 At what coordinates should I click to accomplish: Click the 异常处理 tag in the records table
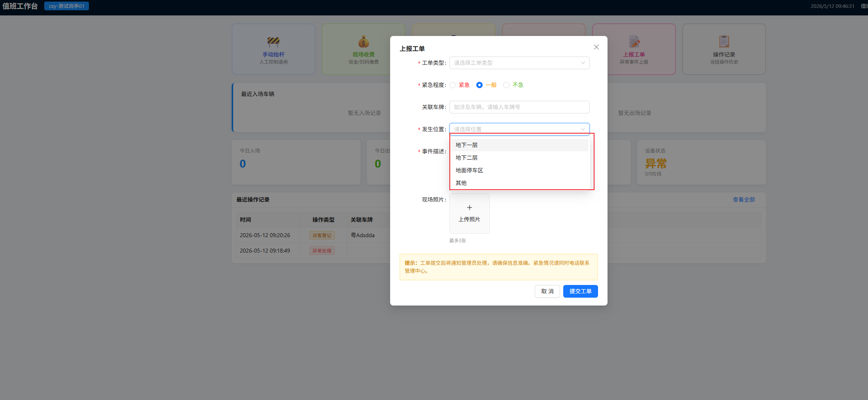pos(322,251)
